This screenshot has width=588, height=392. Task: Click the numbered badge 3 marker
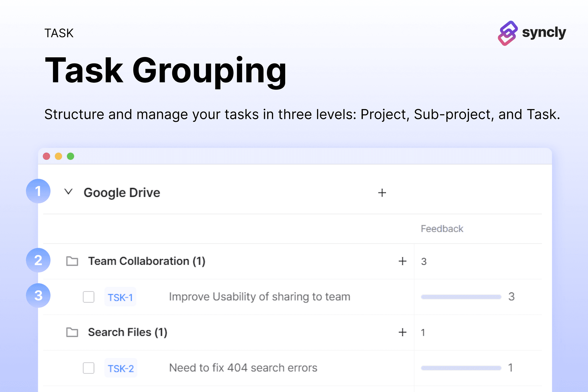click(38, 296)
